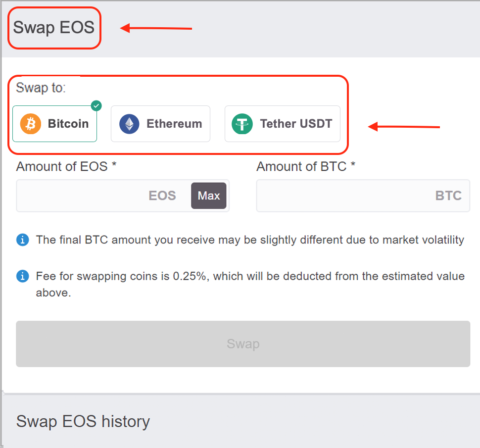Pick the Tether USDT text label option

296,124
